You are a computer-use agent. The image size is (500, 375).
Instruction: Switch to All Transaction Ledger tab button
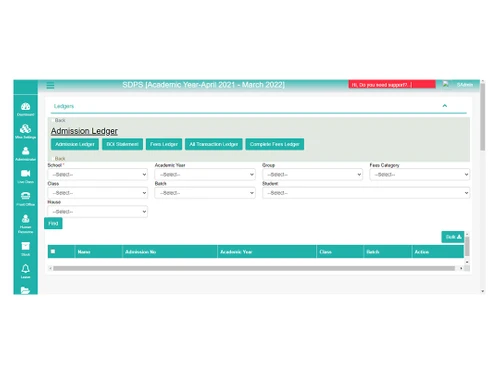click(x=214, y=144)
